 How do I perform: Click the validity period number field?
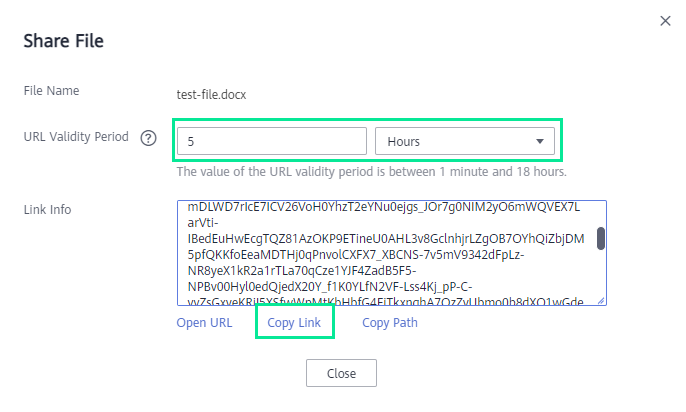pos(271,142)
